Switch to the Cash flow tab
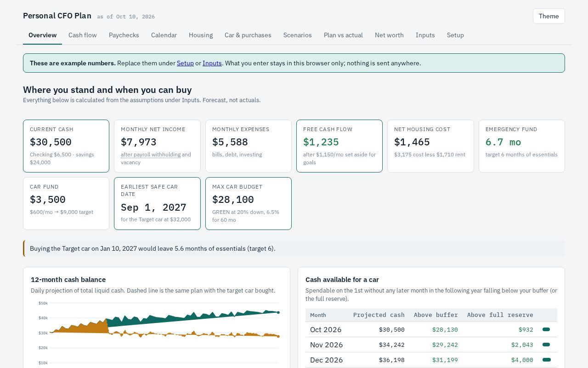This screenshot has width=588, height=368. pyautogui.click(x=83, y=35)
